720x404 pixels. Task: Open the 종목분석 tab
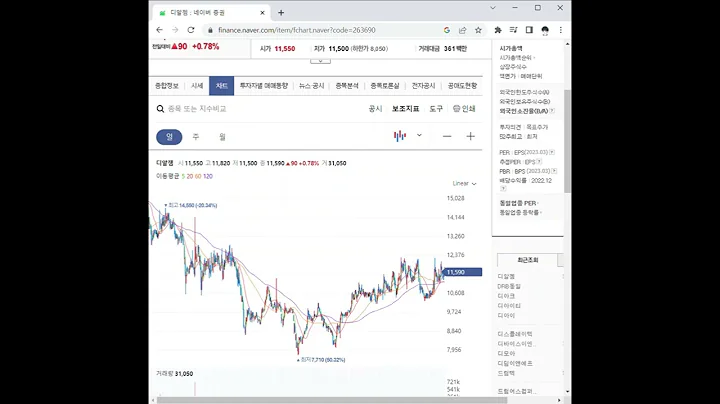[347, 86]
